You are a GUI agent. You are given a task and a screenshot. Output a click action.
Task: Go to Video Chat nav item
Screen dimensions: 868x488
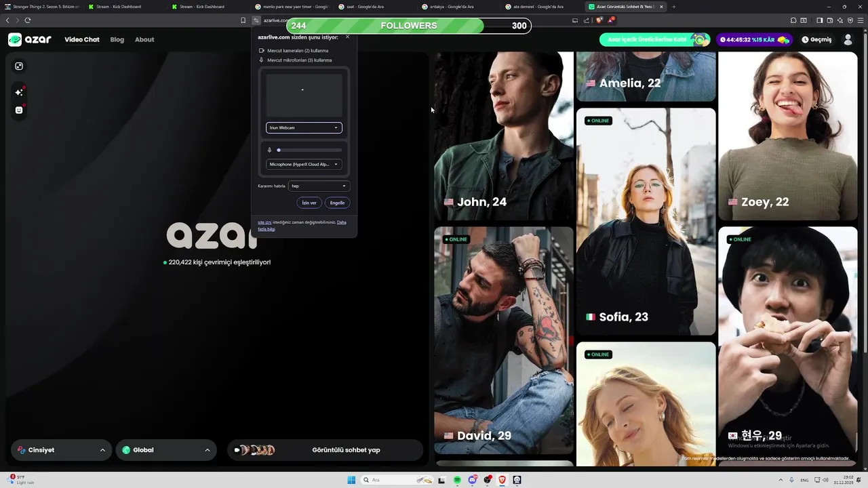(x=82, y=39)
